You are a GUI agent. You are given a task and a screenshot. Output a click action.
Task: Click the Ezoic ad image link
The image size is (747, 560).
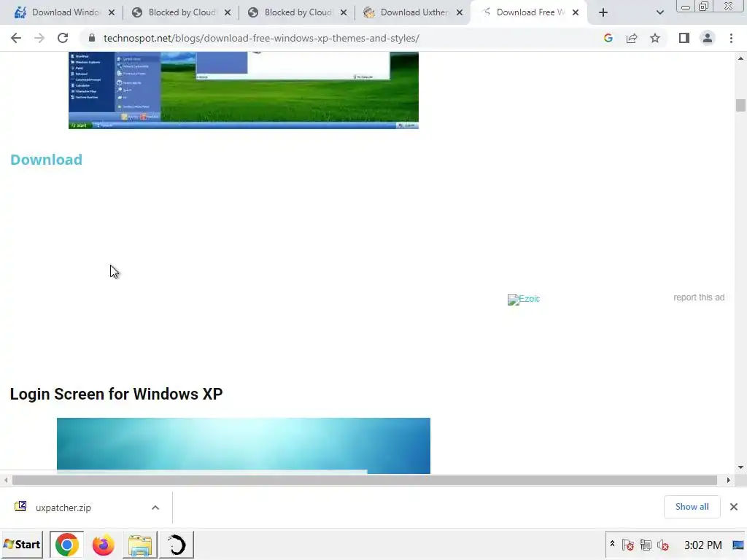pos(524,299)
